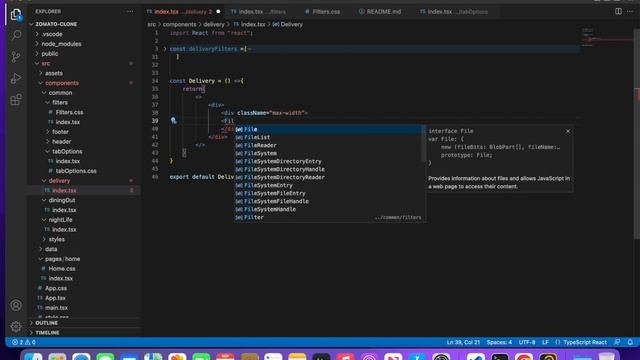Expand the assets folder
This screenshot has height=360, width=640.
54,73
